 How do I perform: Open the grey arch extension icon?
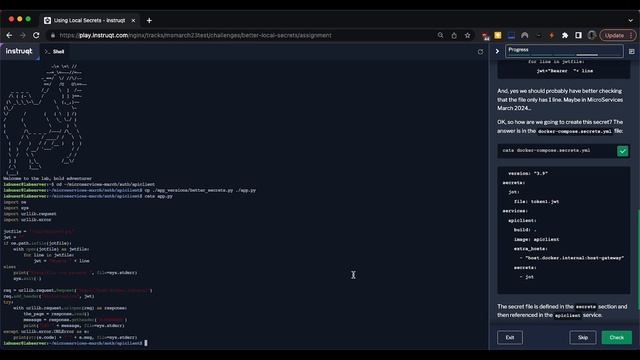(x=524, y=36)
